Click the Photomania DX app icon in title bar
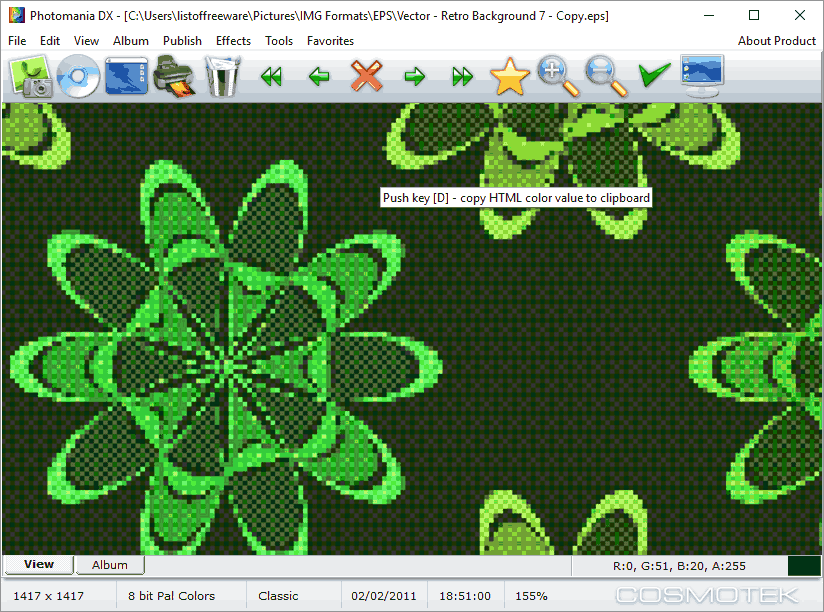The image size is (824, 612). [17, 15]
